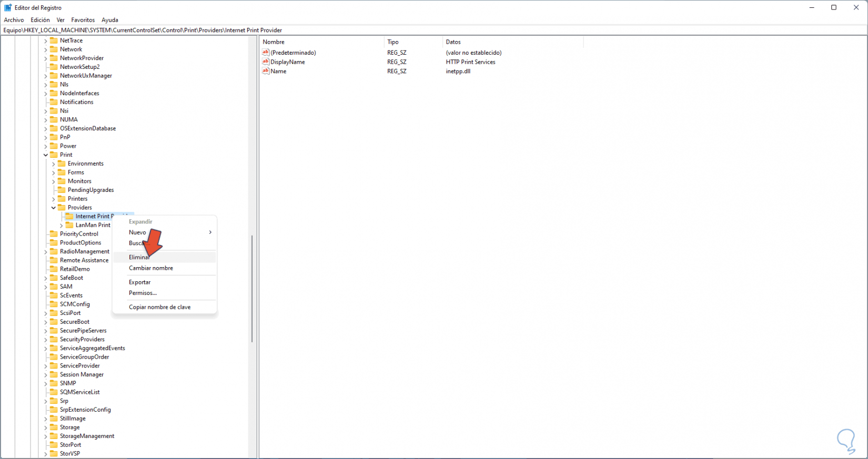
Task: Sort values by the Tipo column header
Action: click(x=413, y=42)
